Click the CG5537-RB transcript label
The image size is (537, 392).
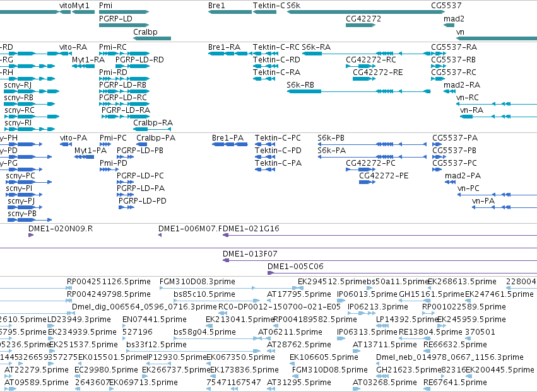click(453, 60)
